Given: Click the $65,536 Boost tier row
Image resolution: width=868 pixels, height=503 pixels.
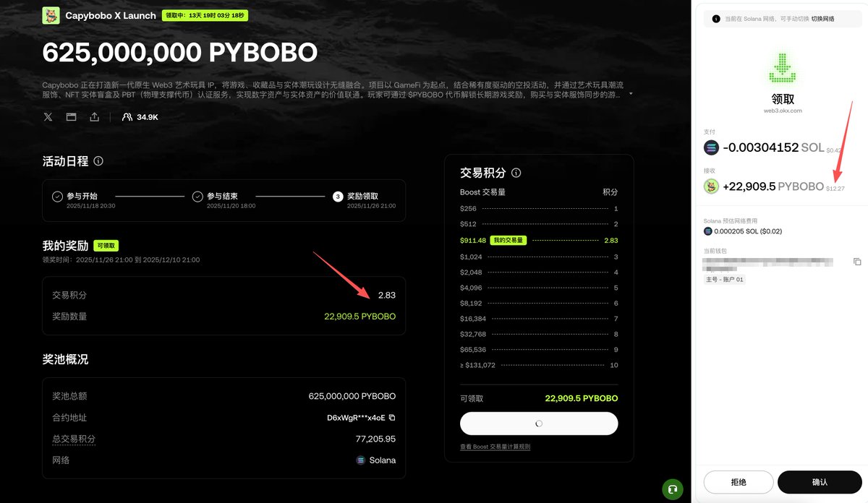Looking at the screenshot, I should tap(539, 350).
